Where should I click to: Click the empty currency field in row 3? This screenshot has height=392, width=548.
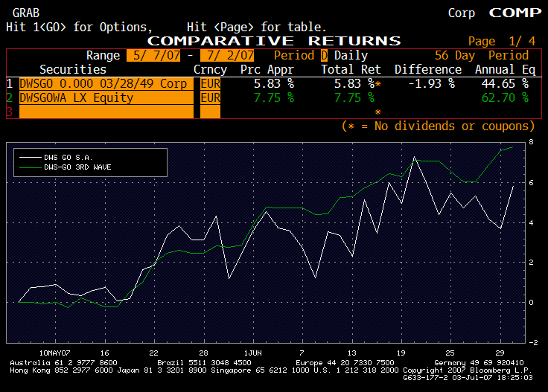pos(211,112)
